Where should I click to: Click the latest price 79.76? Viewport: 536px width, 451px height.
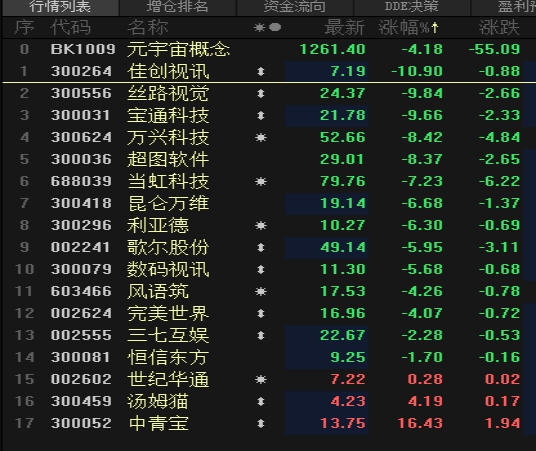tap(343, 182)
